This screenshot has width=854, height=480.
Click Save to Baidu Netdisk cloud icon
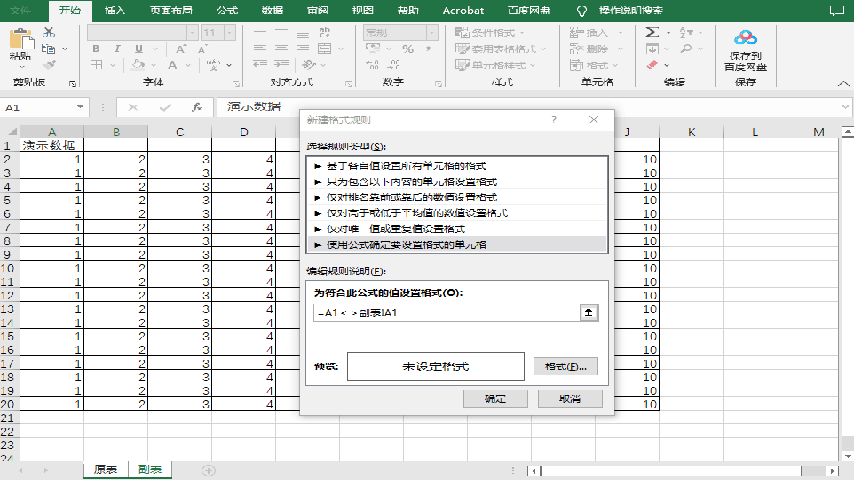coord(745,38)
